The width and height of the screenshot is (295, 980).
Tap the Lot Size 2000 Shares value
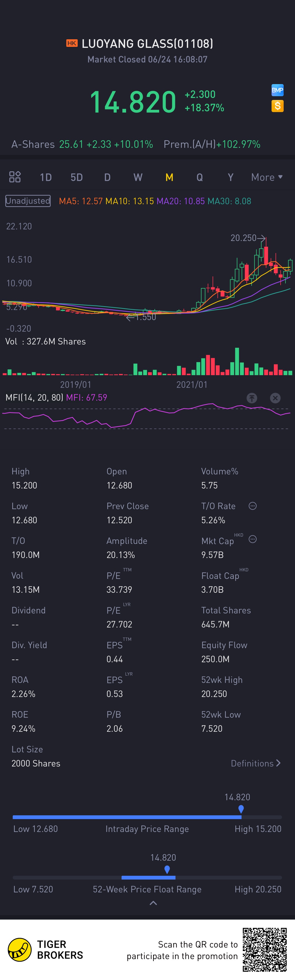[x=36, y=763]
